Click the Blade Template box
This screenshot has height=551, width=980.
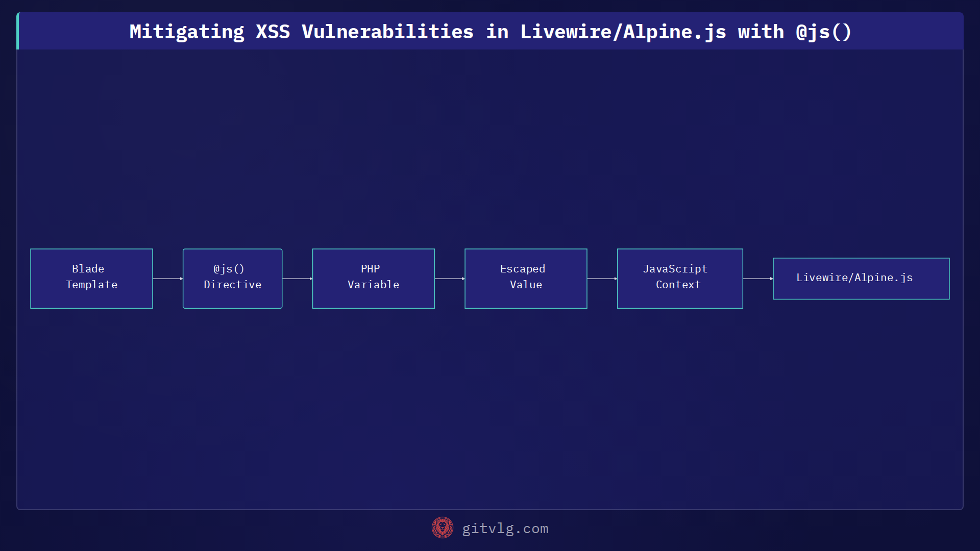pos(91,279)
